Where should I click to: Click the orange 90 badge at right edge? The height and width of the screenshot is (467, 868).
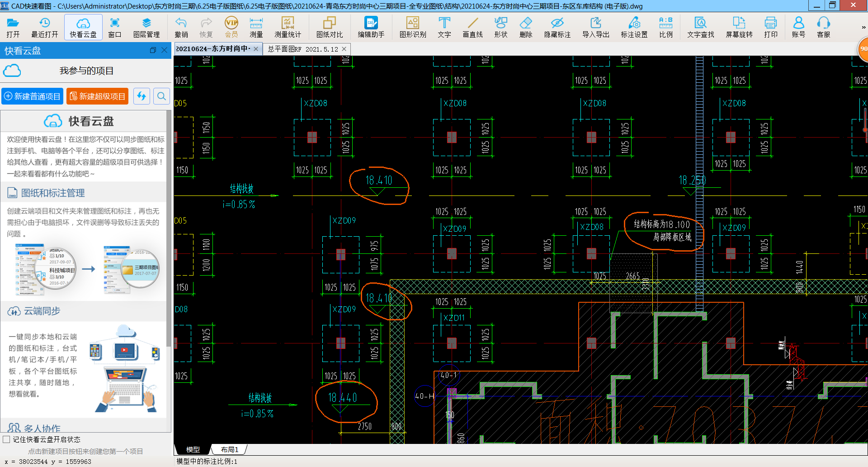click(863, 49)
